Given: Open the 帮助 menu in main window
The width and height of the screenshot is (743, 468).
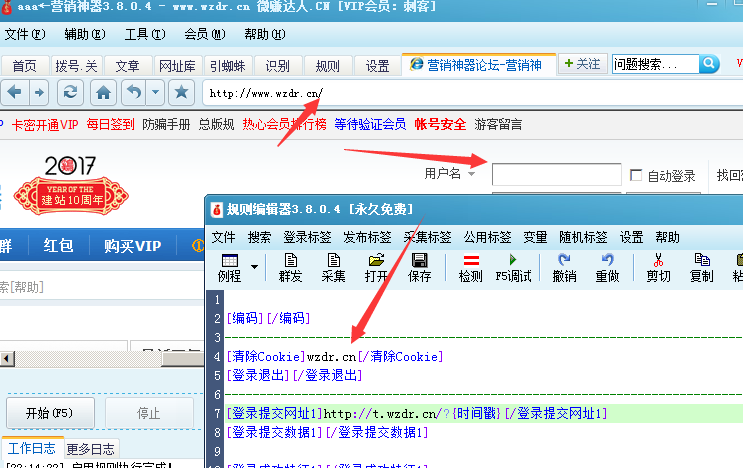Looking at the screenshot, I should [x=265, y=34].
